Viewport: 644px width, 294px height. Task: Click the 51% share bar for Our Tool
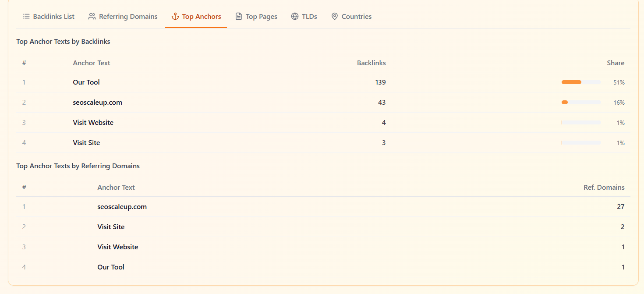[581, 82]
